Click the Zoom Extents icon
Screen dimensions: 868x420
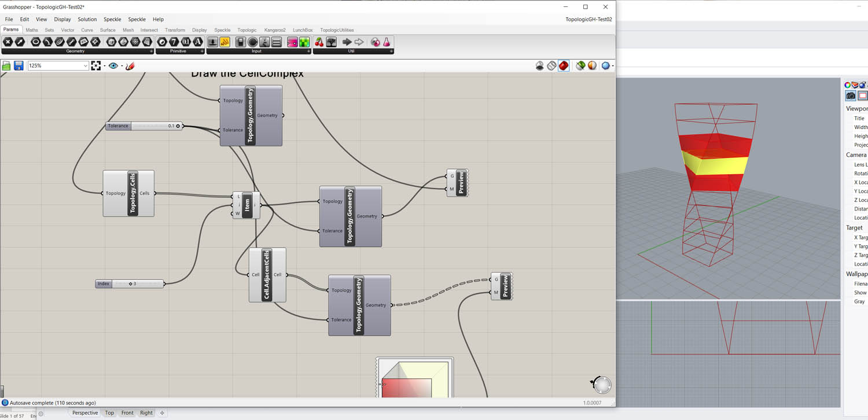96,66
